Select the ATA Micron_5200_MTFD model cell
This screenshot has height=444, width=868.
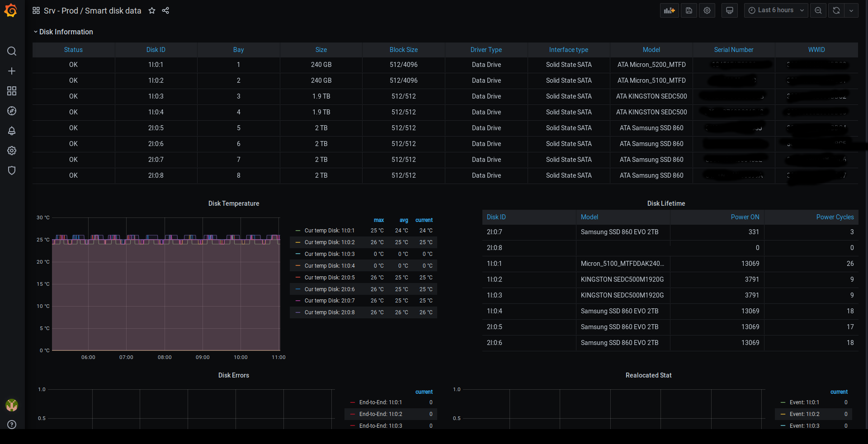point(651,65)
